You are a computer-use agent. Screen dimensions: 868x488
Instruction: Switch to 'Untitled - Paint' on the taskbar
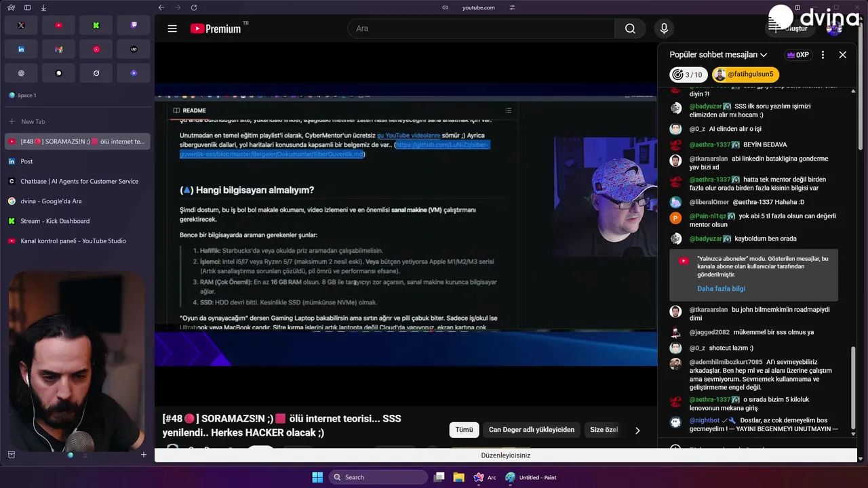pyautogui.click(x=531, y=477)
